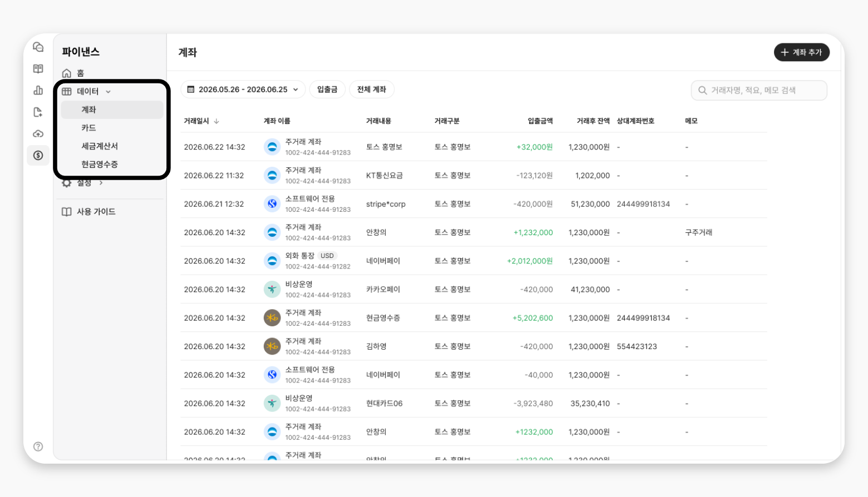The image size is (868, 497).
Task: Click the bank logo in the KT통신요금 row
Action: click(x=272, y=176)
